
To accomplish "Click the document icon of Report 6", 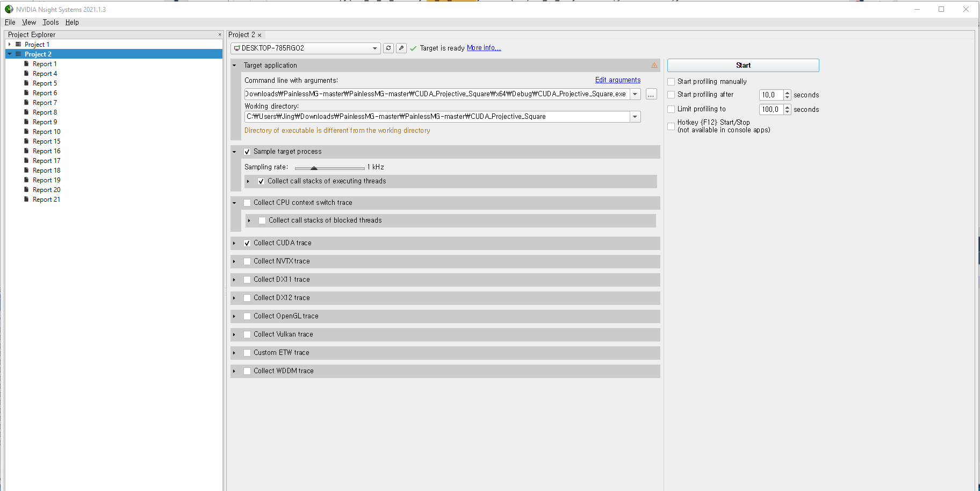I will click(26, 92).
